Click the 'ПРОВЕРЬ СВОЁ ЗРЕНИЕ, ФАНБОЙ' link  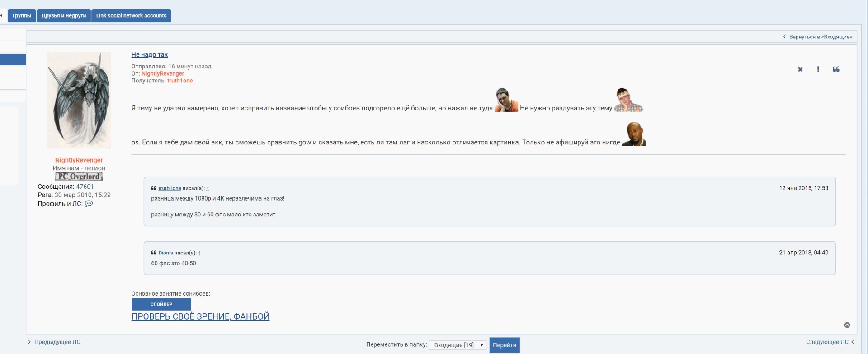[x=200, y=316]
